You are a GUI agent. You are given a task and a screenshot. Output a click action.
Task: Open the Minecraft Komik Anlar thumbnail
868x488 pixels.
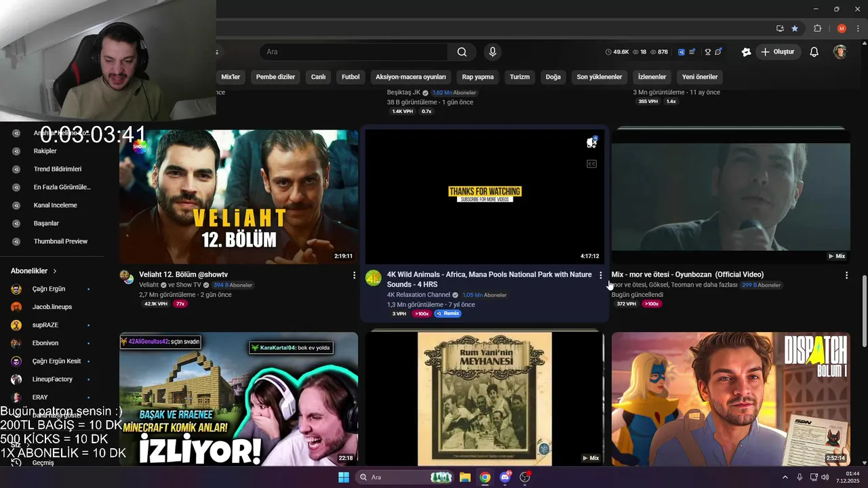tap(239, 399)
